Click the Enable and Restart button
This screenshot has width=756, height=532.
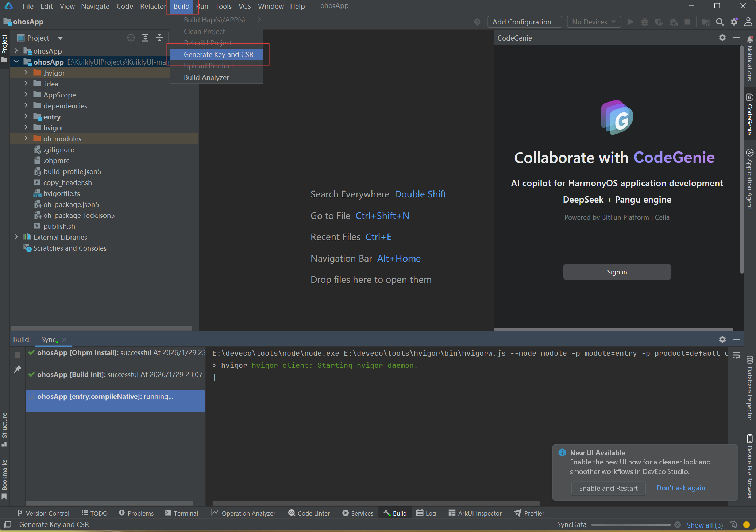point(608,488)
